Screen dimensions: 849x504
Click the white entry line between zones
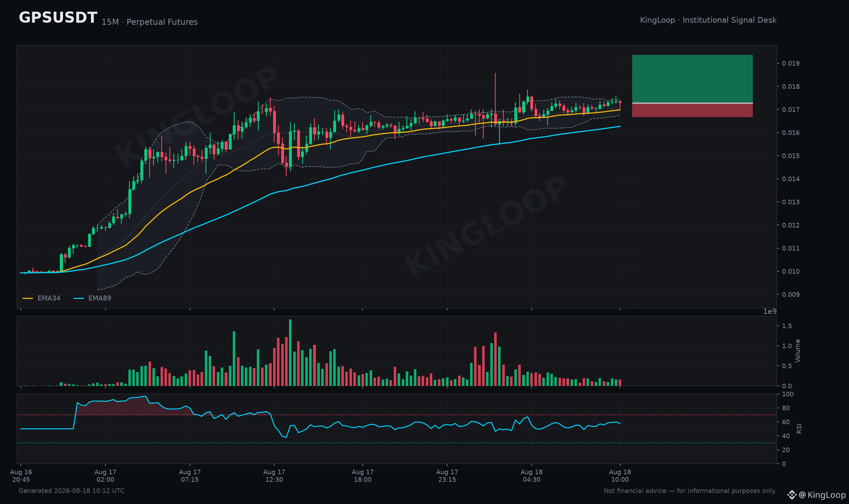click(x=692, y=103)
